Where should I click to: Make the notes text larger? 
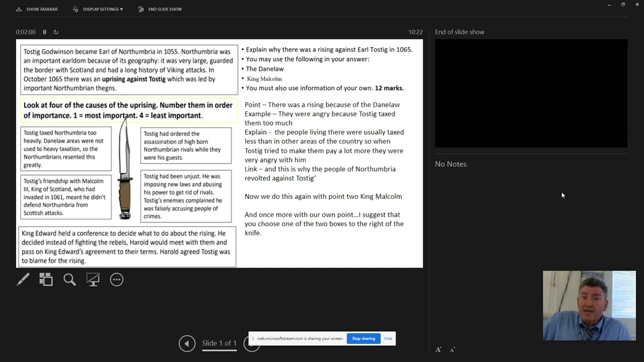[438, 349]
